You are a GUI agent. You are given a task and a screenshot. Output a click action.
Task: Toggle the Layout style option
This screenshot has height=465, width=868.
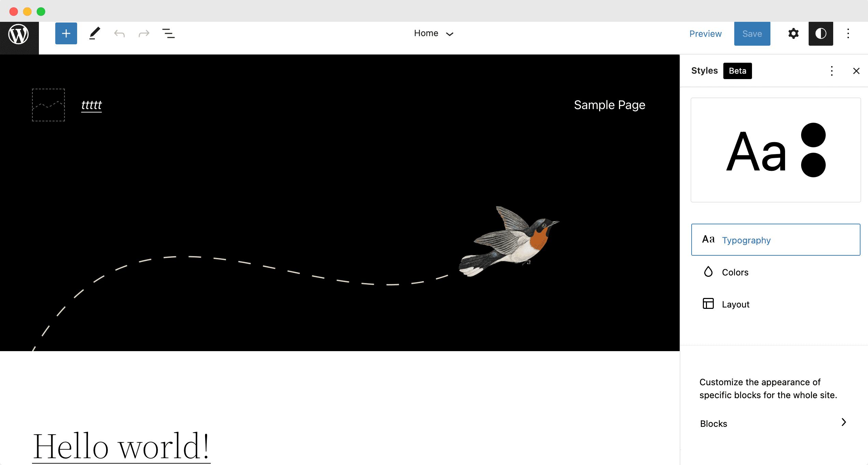735,304
